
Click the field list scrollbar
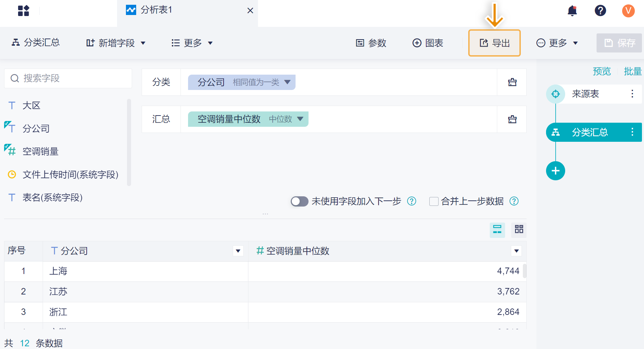[x=129, y=142]
